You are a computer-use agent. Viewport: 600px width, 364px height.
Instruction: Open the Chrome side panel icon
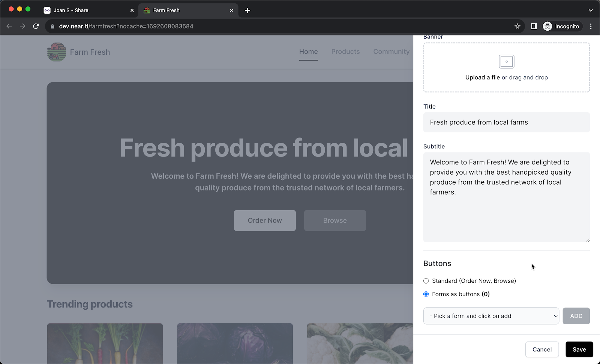(534, 26)
